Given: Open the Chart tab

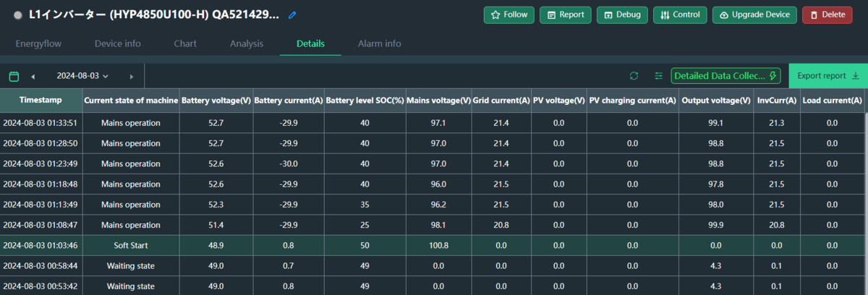Looking at the screenshot, I should (185, 44).
